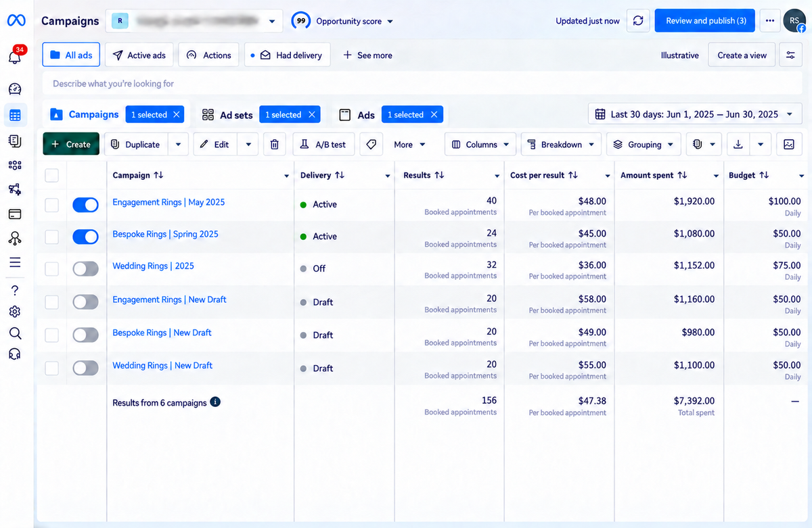Viewport: 812px width, 528px height.
Task: Turn on Engagement Rings New Draft toggle
Action: tap(85, 302)
